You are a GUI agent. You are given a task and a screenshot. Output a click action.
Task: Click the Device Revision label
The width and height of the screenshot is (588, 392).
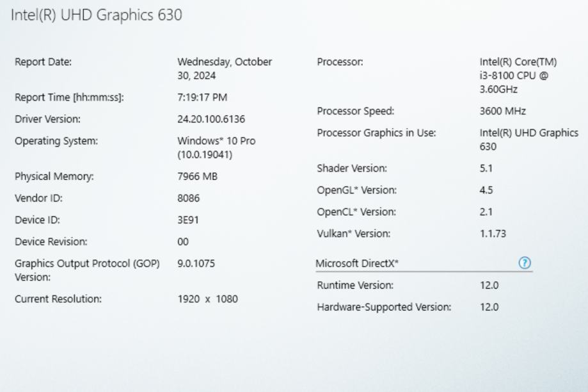click(51, 242)
